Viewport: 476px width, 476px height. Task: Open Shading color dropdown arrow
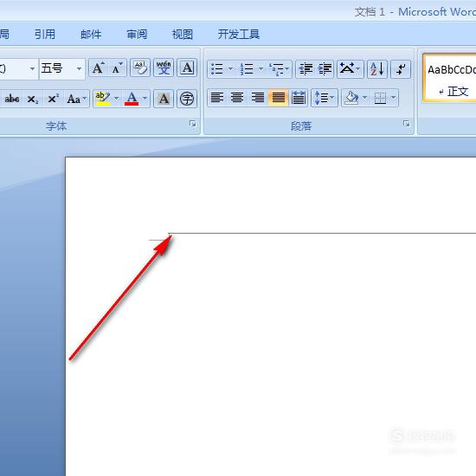365,98
